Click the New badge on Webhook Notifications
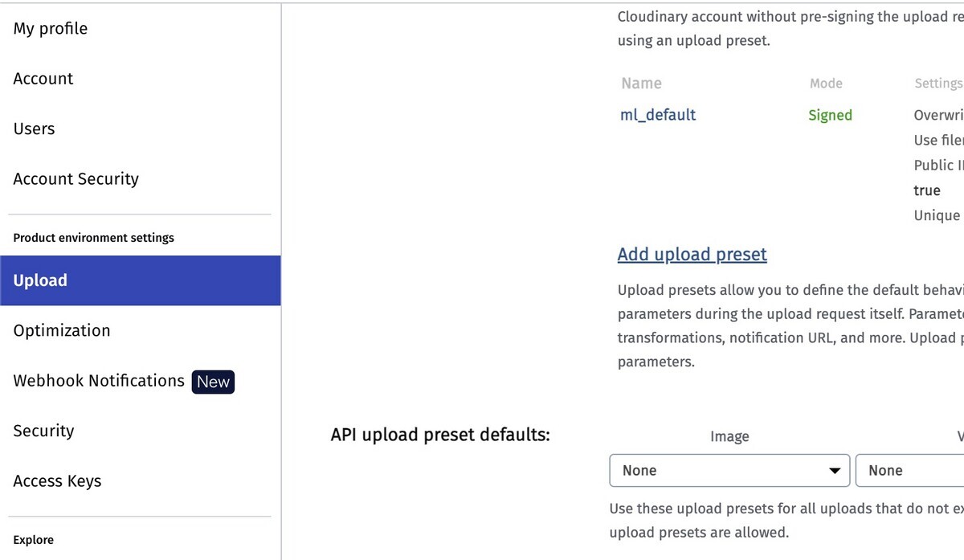964x560 pixels. point(213,382)
